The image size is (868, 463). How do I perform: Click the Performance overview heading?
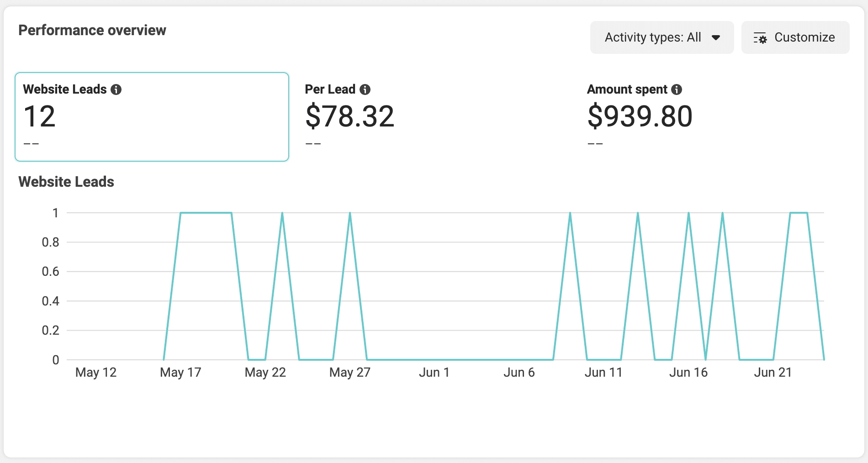pos(92,30)
